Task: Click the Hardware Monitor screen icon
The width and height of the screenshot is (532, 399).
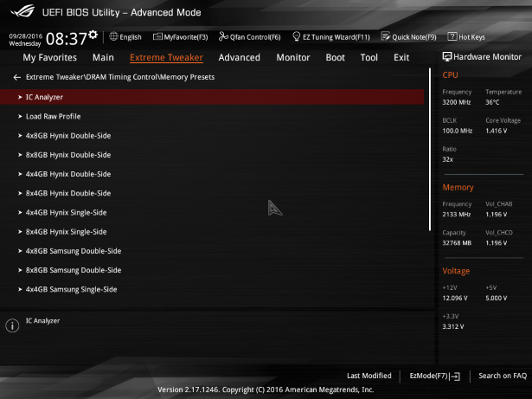Action: [x=447, y=57]
